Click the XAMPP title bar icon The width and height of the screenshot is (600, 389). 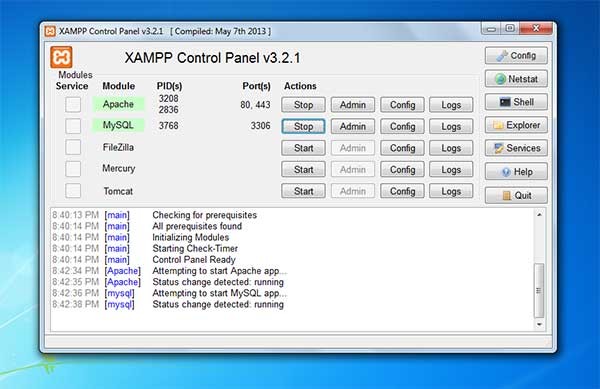tap(50, 31)
